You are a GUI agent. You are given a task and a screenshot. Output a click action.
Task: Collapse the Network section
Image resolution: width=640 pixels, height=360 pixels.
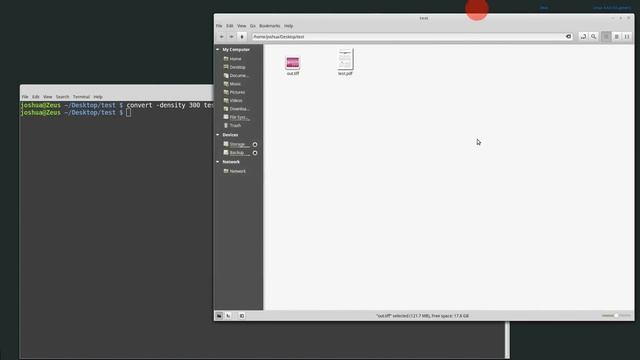point(218,162)
